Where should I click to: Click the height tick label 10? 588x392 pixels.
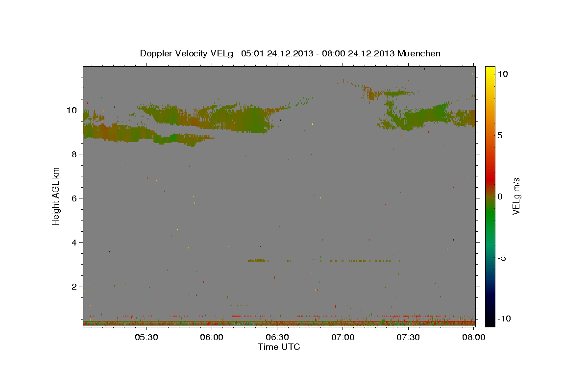pyautogui.click(x=73, y=110)
